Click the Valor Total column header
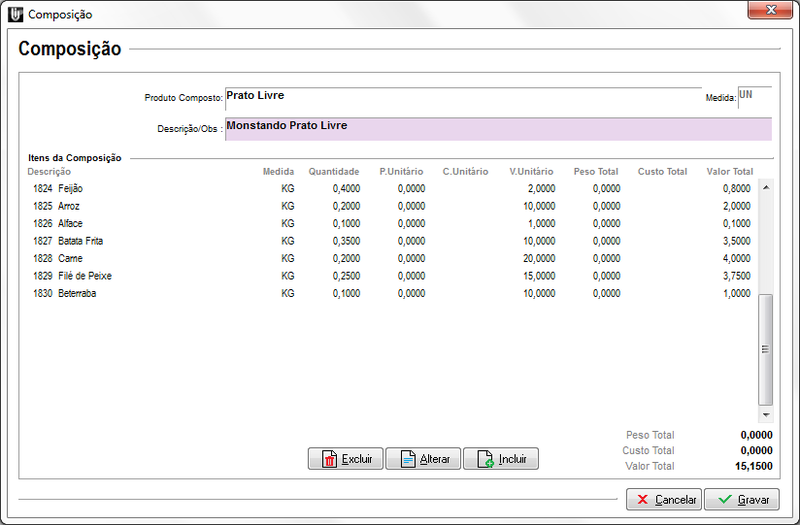Screen dimensions: 800x525 click(729, 172)
